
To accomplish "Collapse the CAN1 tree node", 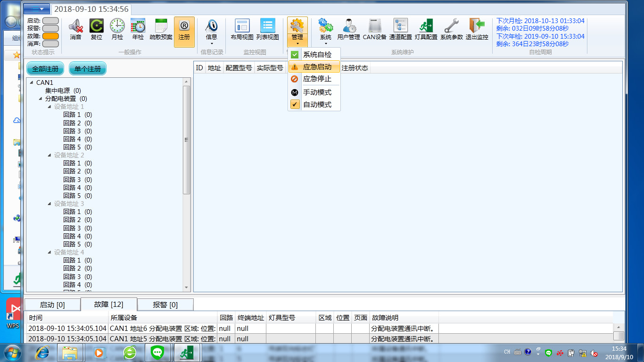I will coord(32,82).
